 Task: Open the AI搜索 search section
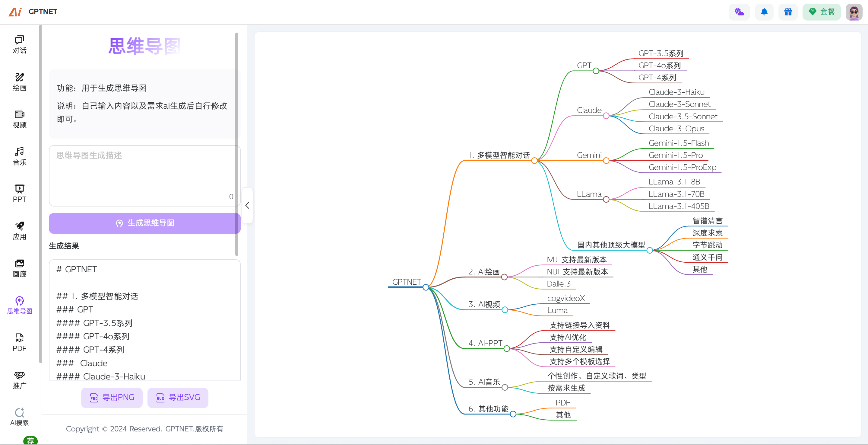click(20, 417)
